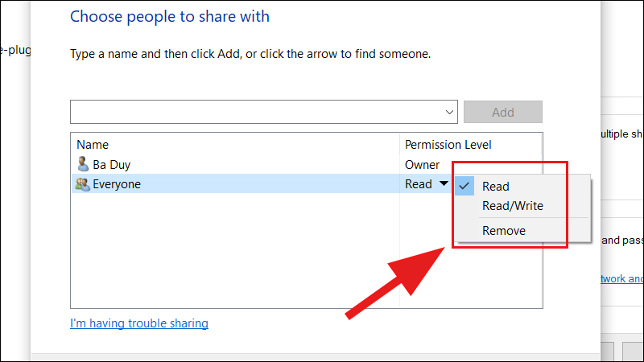The image size is (644, 362).
Task: Click the partially visible network link at right
Action: point(623,279)
